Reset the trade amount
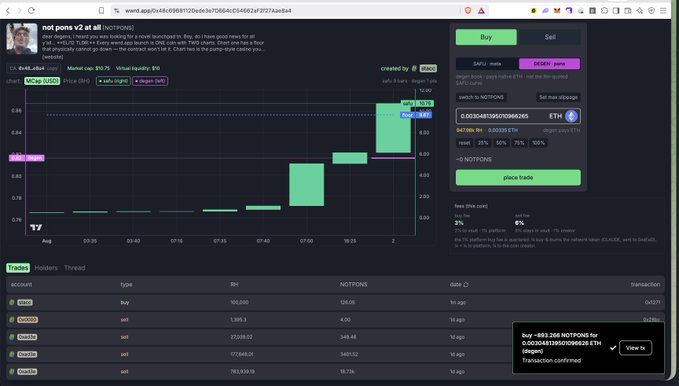 464,143
